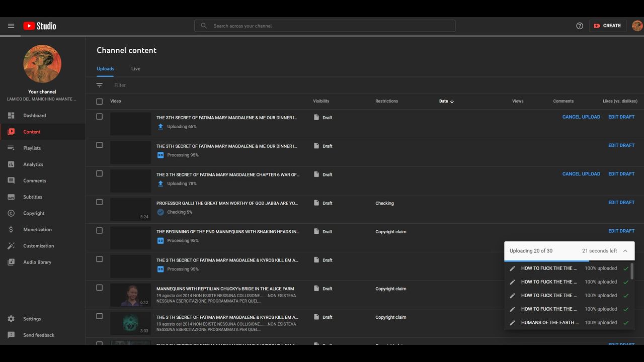Open the Audio library sidebar item
This screenshot has width=644, height=362.
[37, 262]
